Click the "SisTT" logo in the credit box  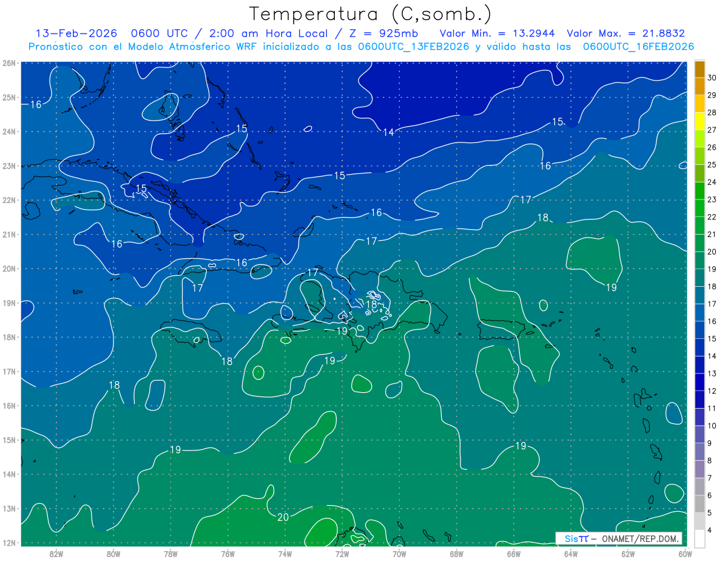(x=576, y=538)
